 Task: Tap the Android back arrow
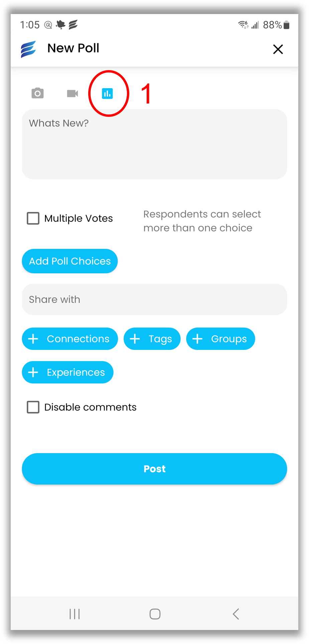(x=236, y=614)
